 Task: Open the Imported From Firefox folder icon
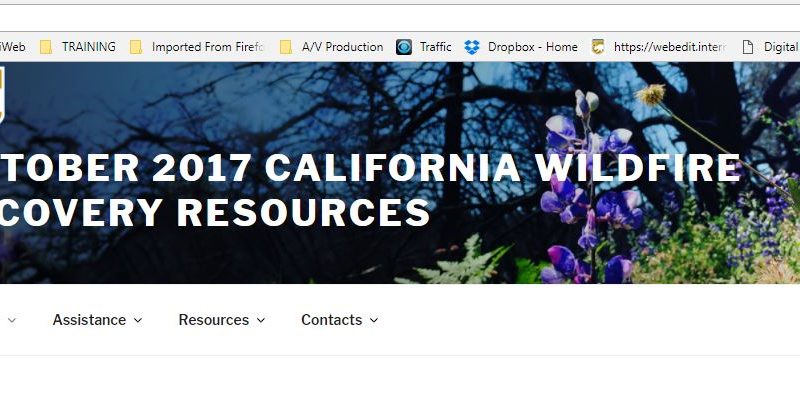(136, 47)
